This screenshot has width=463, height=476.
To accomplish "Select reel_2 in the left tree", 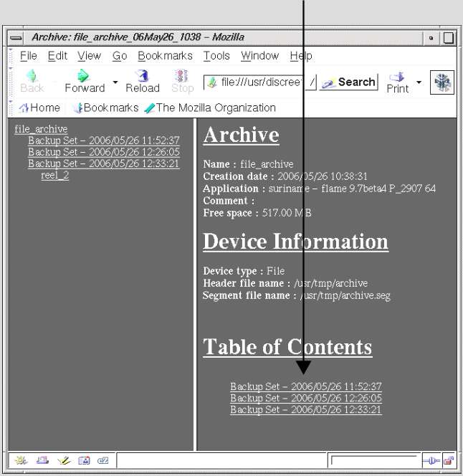I will point(55,175).
